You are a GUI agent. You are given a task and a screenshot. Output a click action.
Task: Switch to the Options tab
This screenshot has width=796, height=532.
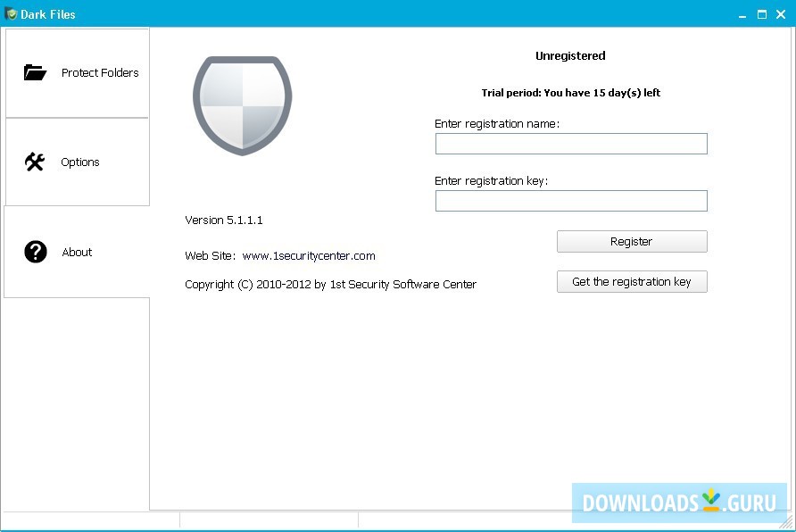(77, 162)
